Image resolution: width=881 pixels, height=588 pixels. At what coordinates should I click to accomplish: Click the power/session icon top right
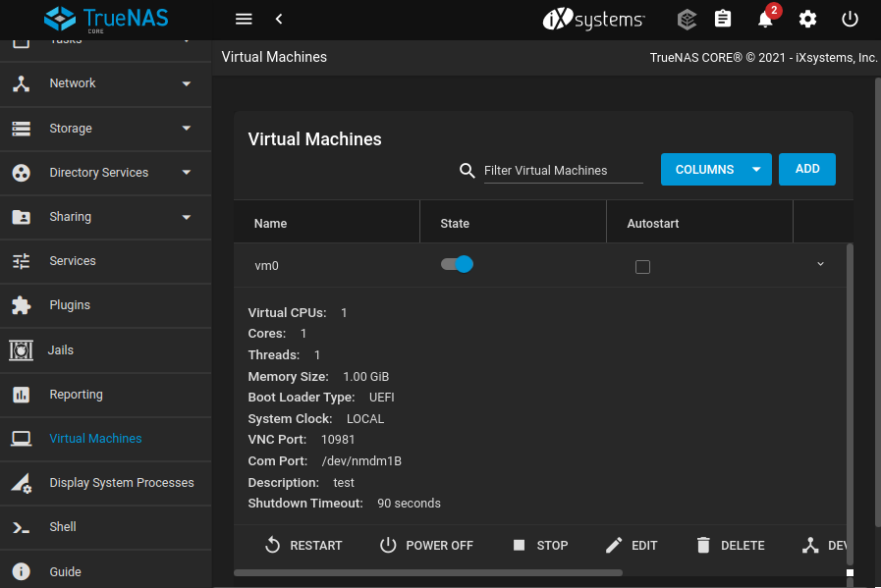tap(849, 19)
